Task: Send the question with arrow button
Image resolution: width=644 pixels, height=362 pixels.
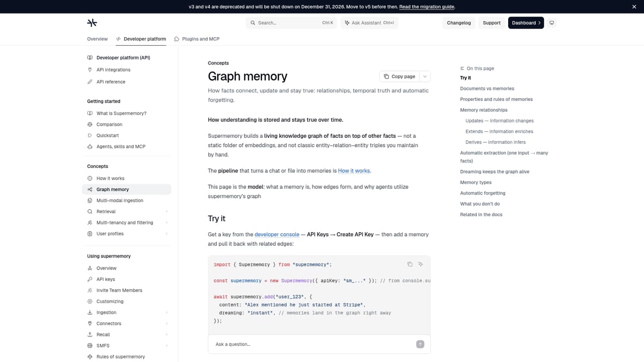Action: point(420,344)
